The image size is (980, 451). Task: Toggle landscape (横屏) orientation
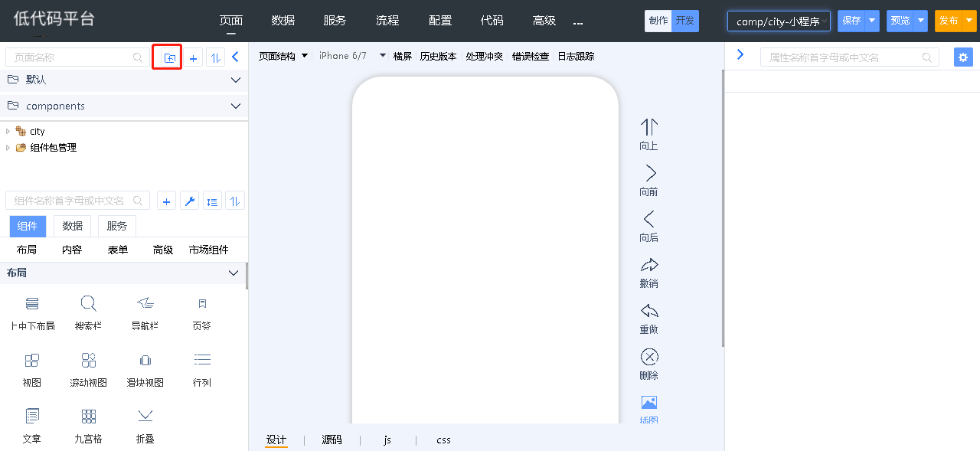coord(402,56)
